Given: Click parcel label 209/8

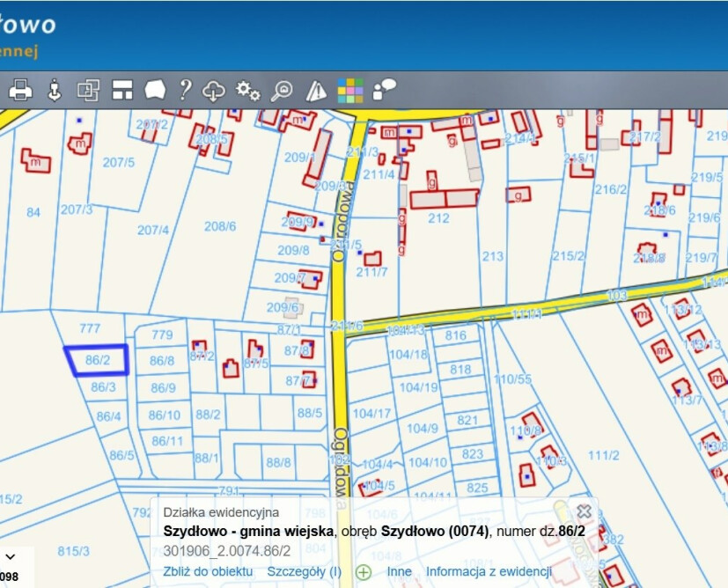Looking at the screenshot, I should pos(293,251).
